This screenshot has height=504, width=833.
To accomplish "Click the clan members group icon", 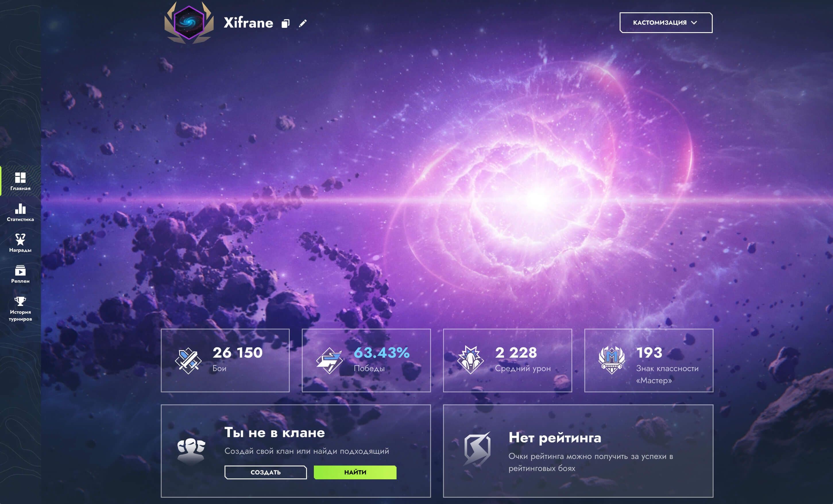I will pos(191,450).
